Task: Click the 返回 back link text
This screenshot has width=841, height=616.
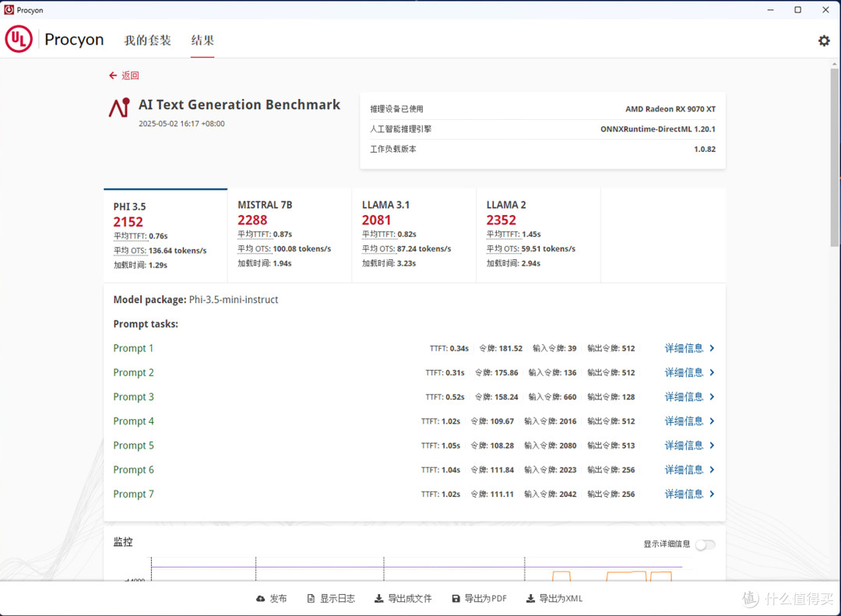Action: point(130,76)
